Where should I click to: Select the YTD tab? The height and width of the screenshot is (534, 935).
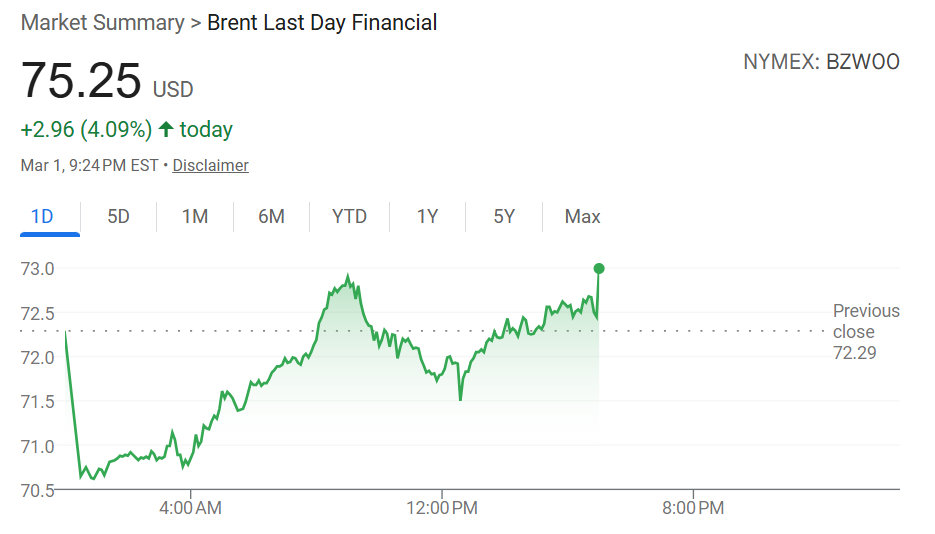click(349, 216)
